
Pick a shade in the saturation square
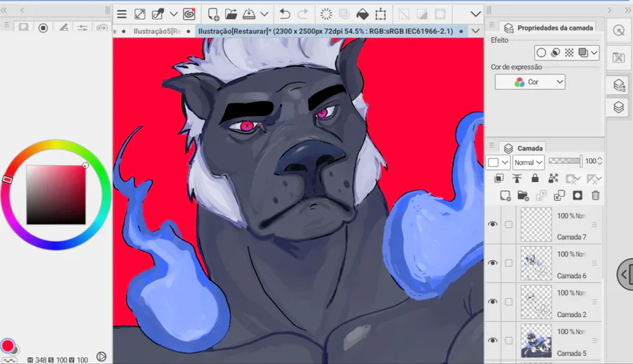coord(56,195)
